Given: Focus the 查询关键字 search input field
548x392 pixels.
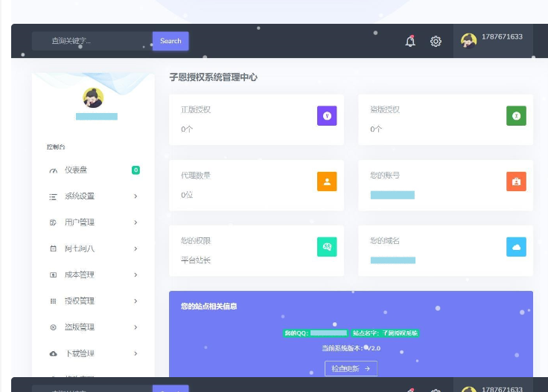Looking at the screenshot, I should click(x=92, y=41).
